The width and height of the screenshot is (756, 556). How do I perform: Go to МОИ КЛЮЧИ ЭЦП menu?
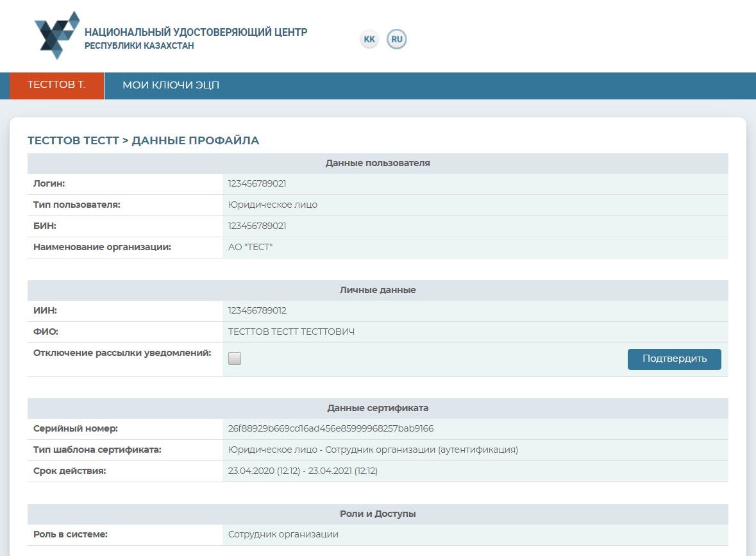[171, 85]
